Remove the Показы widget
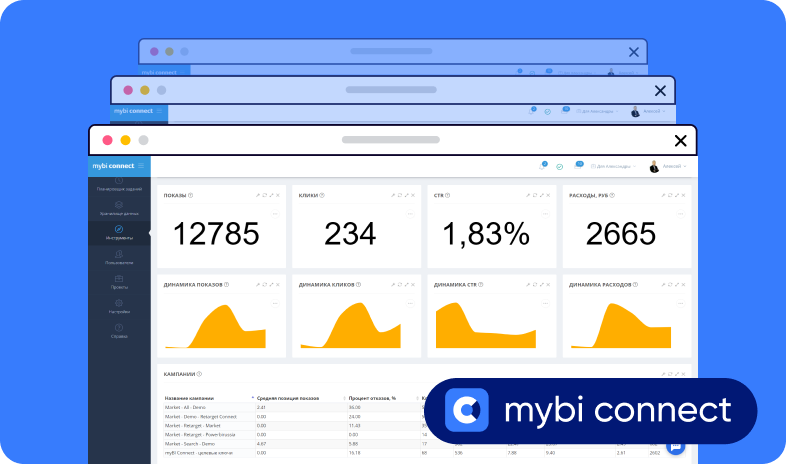Screen dimensions: 786x464 (x=278, y=195)
